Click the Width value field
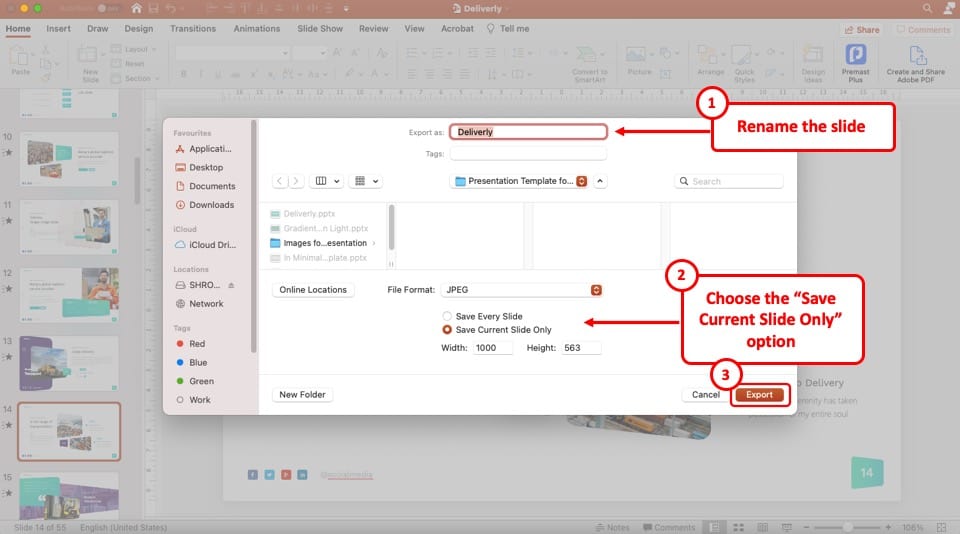 coord(492,348)
